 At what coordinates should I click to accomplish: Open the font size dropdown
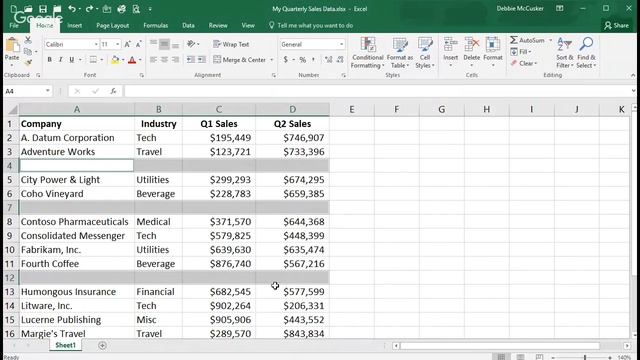[118, 44]
